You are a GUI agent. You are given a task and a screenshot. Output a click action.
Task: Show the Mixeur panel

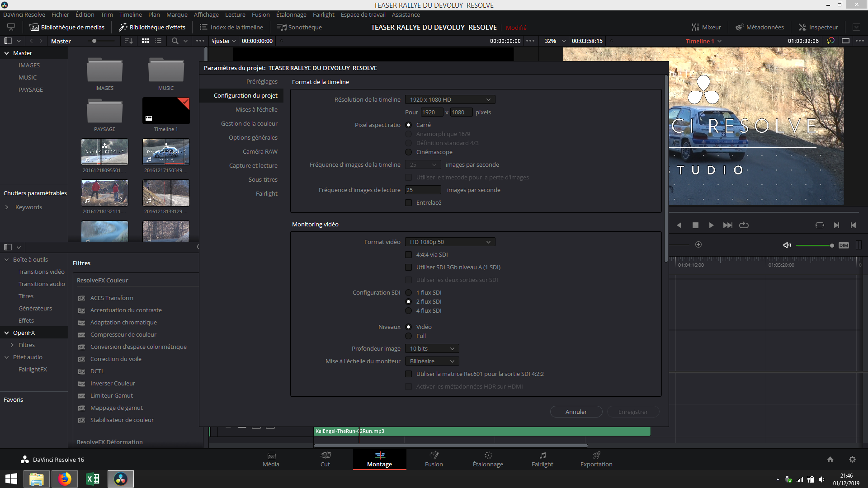tap(706, 27)
